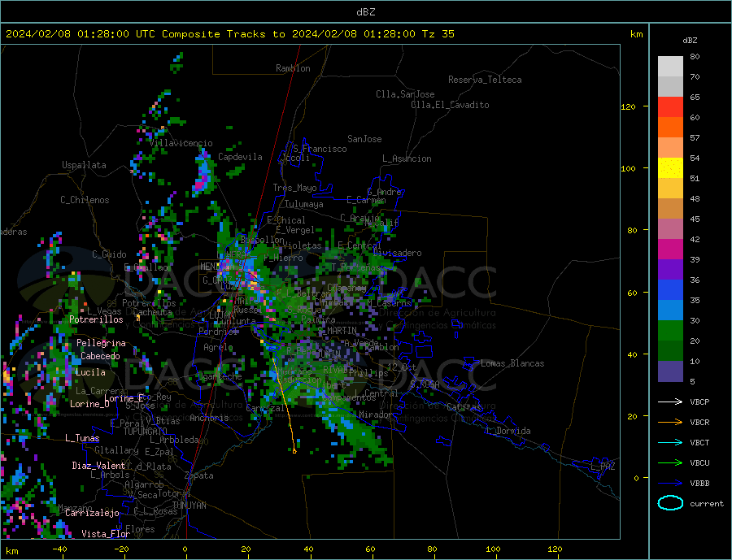
Task: Click the Carrizalejo map label
Action: [x=92, y=513]
